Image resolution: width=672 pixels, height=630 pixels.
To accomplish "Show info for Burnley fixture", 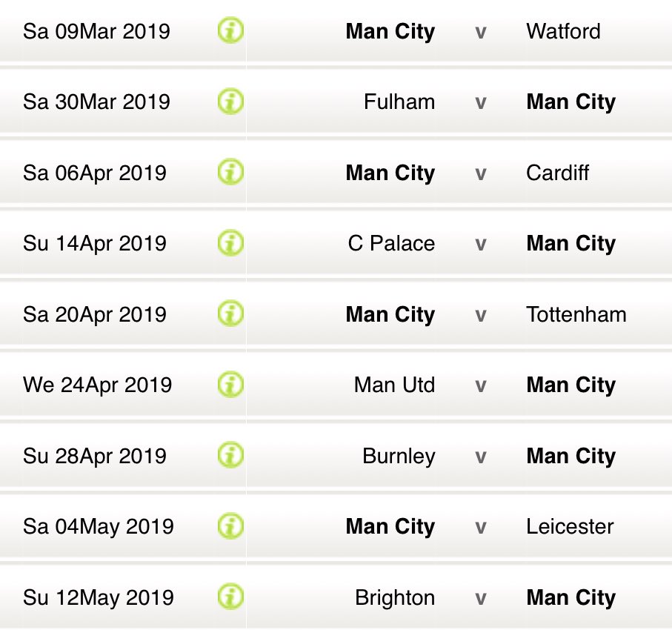I will pos(230,455).
